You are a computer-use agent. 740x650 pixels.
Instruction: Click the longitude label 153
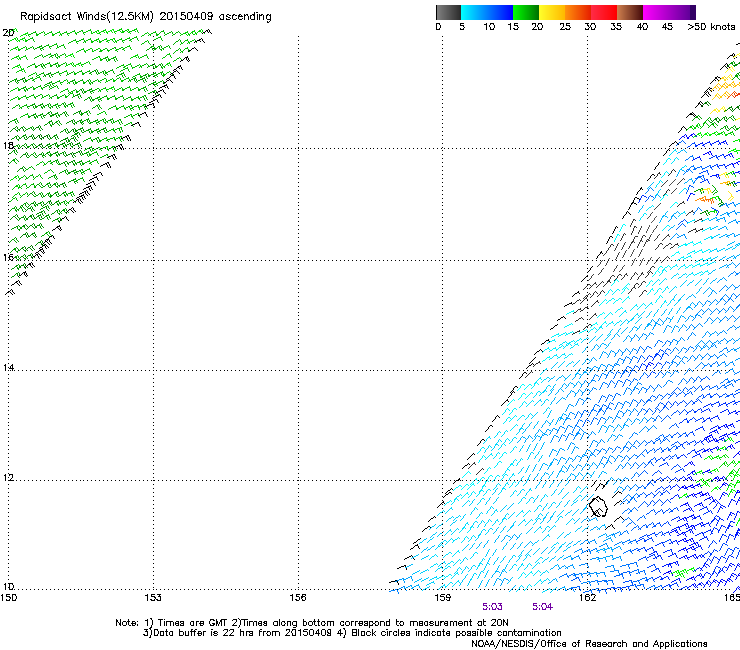(153, 598)
